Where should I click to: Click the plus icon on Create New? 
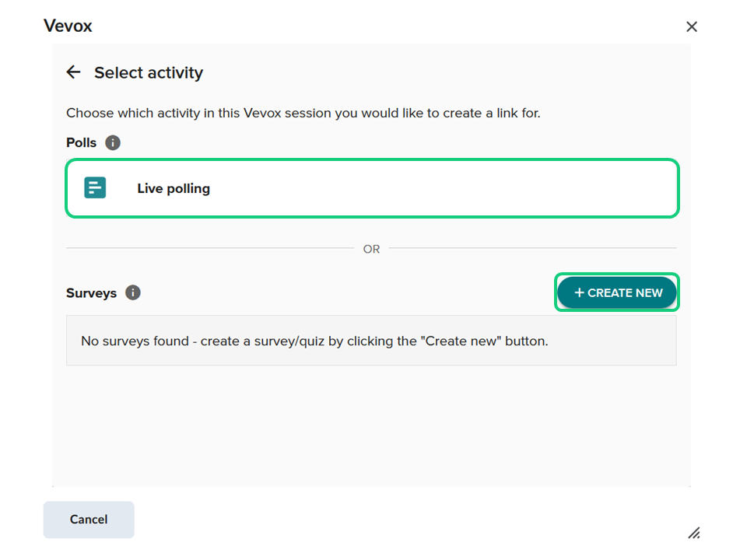coord(579,292)
